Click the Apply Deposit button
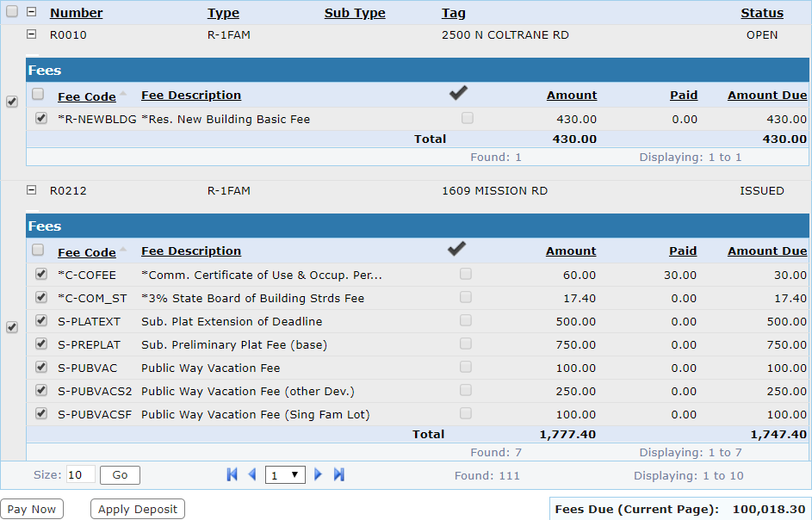The width and height of the screenshot is (812, 520). pyautogui.click(x=137, y=509)
